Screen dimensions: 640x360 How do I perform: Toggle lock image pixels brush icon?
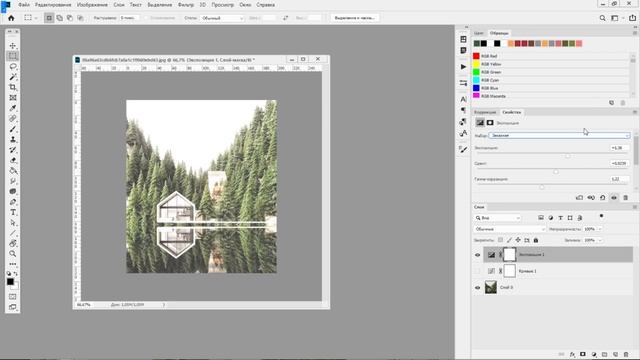tap(509, 240)
